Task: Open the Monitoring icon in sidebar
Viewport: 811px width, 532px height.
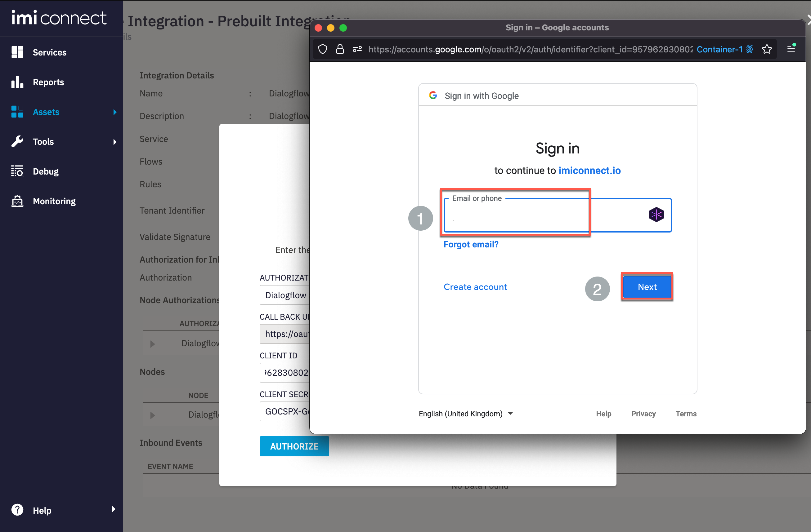Action: coord(17,201)
